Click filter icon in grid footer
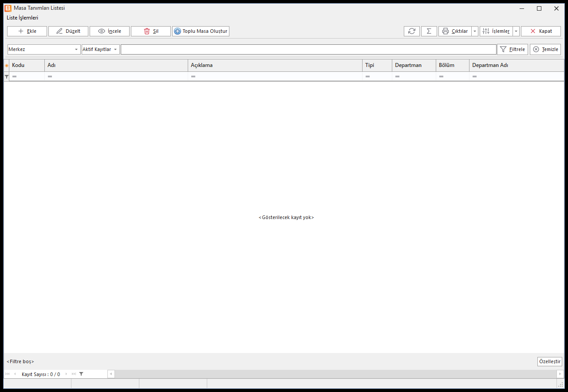Image resolution: width=568 pixels, height=392 pixels. click(x=81, y=374)
